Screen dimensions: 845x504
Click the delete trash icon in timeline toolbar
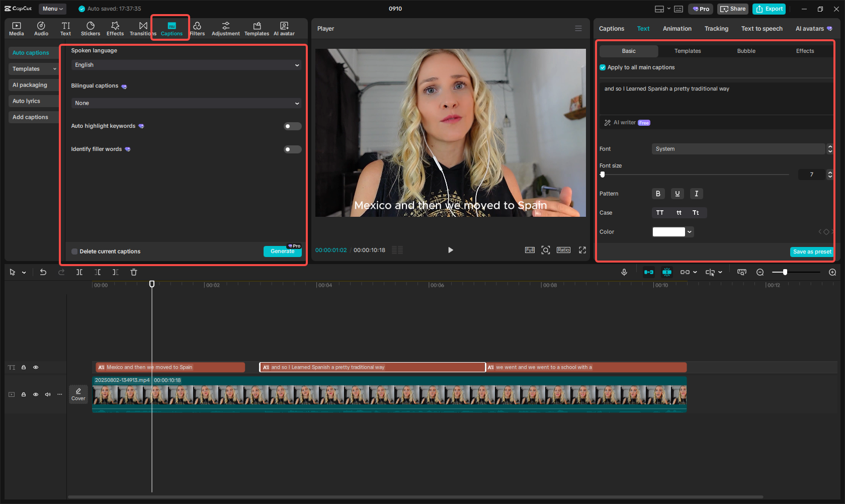134,272
